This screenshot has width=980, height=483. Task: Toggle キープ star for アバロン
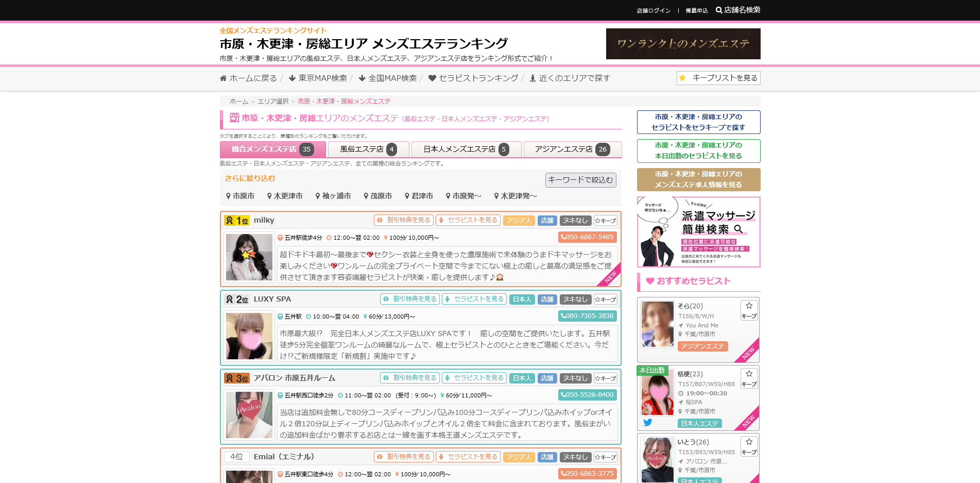pos(606,378)
